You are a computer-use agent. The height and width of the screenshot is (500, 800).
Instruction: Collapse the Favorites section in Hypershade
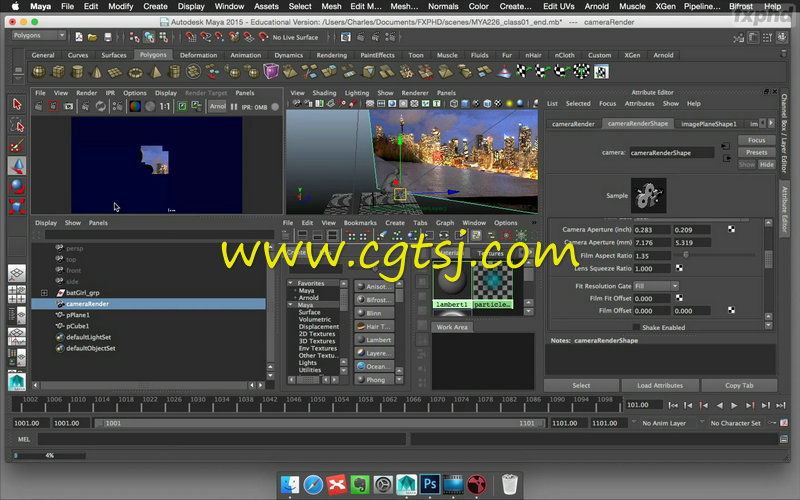click(x=290, y=283)
